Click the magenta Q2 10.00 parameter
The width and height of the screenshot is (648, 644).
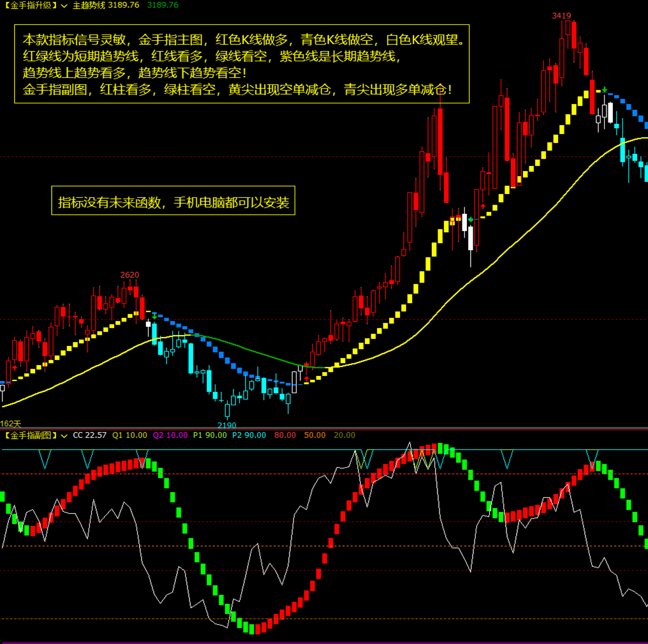point(170,435)
